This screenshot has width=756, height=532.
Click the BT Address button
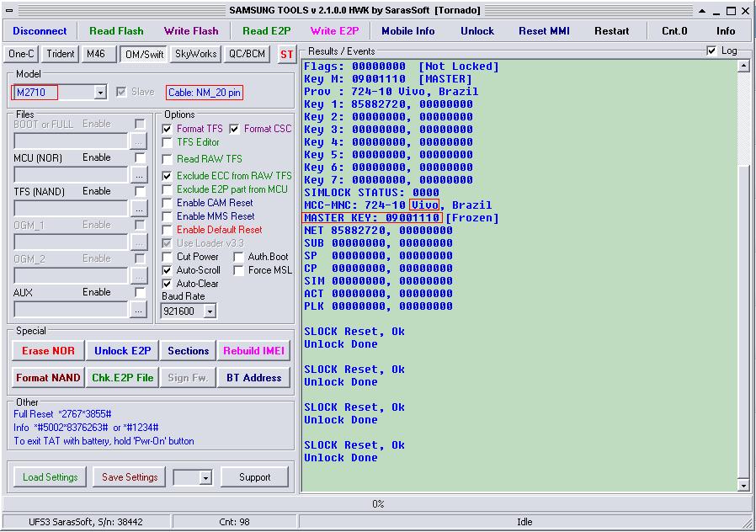pyautogui.click(x=253, y=378)
